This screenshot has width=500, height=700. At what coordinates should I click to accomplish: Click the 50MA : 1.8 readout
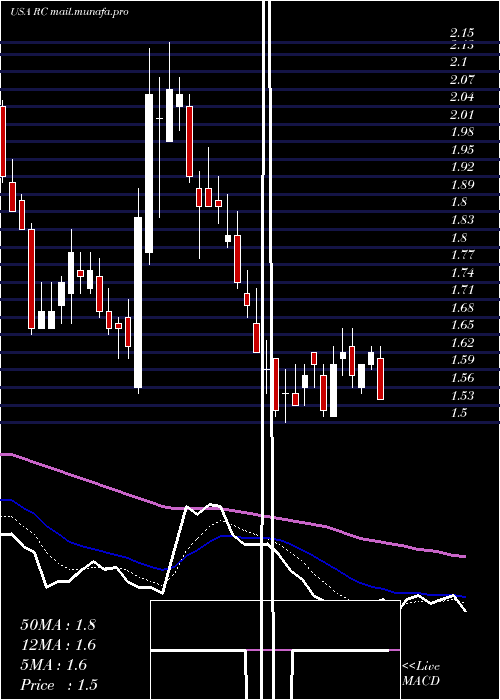[58, 625]
